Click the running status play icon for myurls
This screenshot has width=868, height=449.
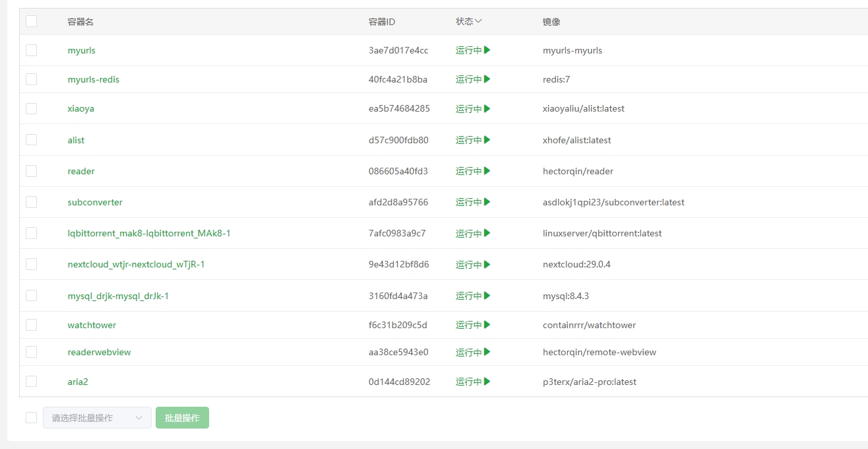coord(487,50)
